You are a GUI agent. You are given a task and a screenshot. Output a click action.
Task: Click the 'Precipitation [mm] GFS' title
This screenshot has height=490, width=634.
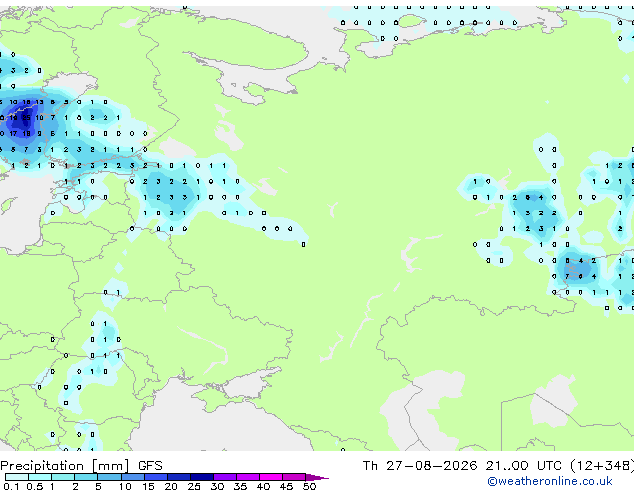pos(81,466)
